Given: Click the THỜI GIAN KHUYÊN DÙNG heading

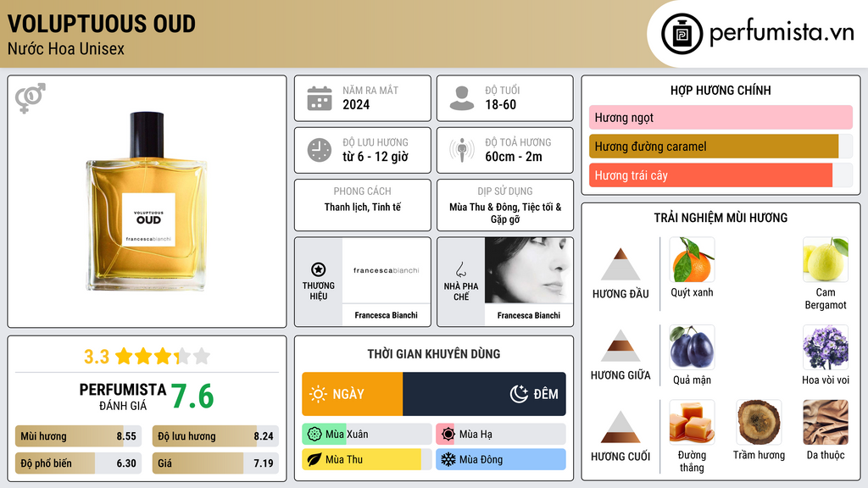Looking at the screenshot, I should 434,354.
